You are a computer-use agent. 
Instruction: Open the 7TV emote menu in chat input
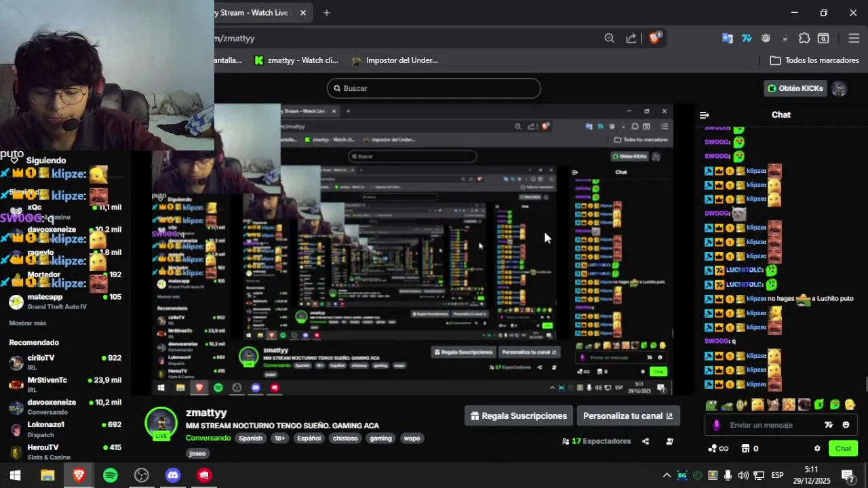pos(828,425)
